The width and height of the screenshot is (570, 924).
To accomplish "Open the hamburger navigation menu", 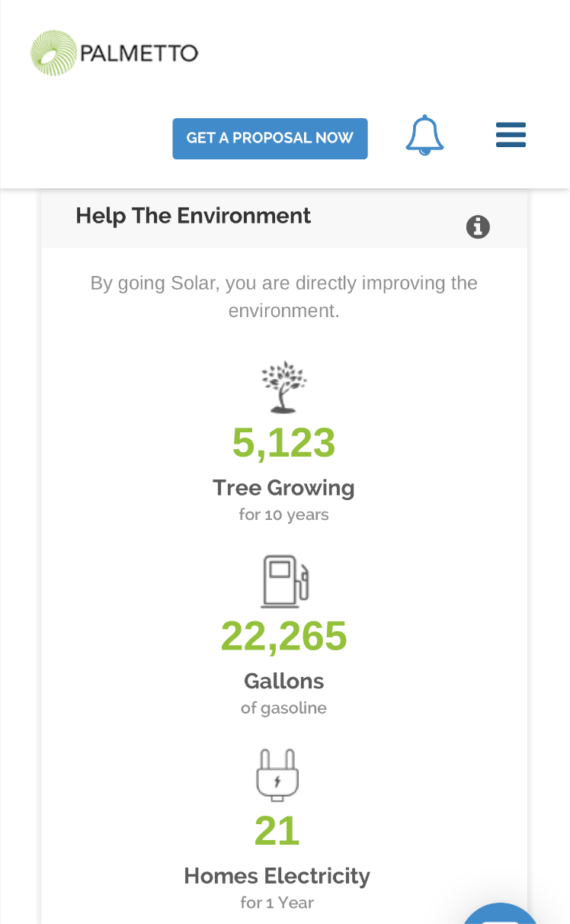I will 511,135.
